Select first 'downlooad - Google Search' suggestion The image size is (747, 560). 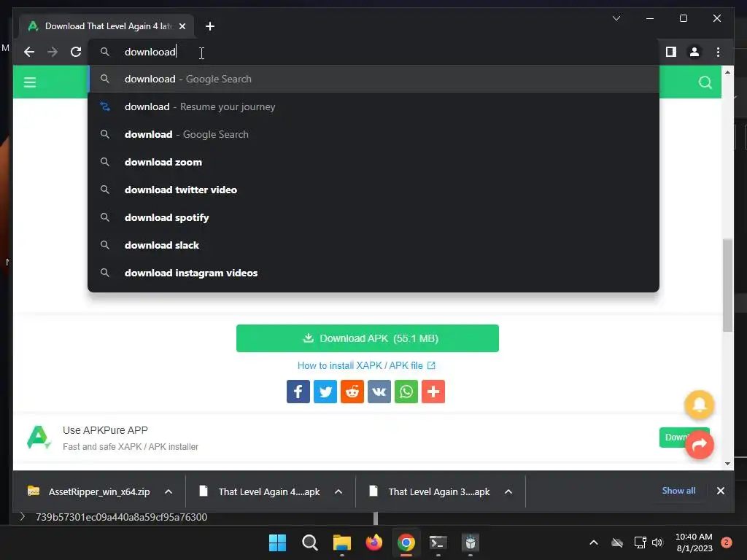pos(373,79)
